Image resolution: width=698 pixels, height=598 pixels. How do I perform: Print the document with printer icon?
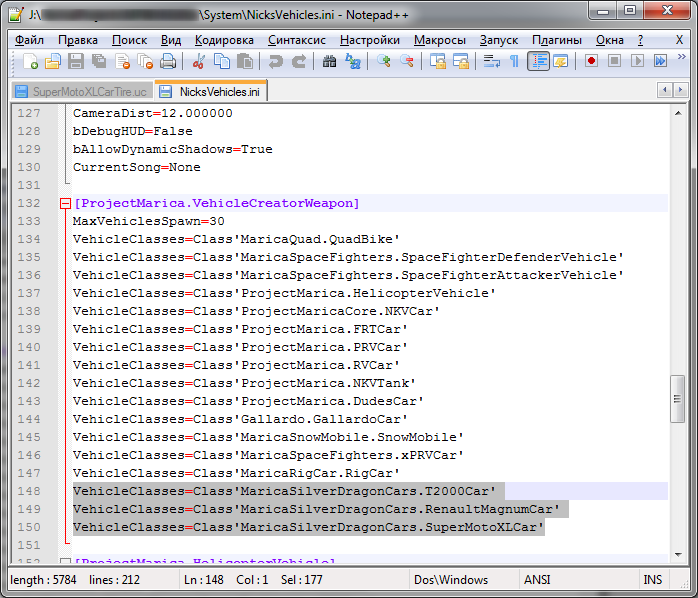click(168, 61)
